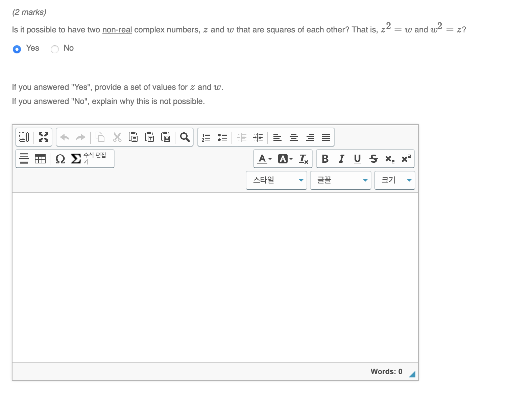Insert a table
The image size is (532, 397).
point(40,159)
